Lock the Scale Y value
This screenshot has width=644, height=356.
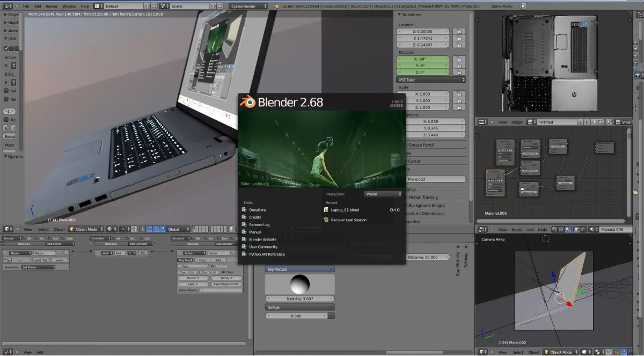[x=459, y=100]
